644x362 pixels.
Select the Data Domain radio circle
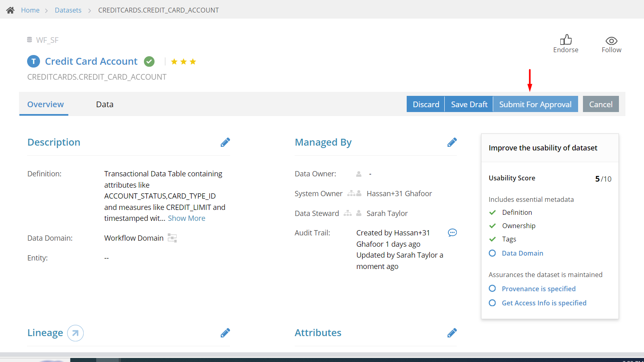[492, 253]
